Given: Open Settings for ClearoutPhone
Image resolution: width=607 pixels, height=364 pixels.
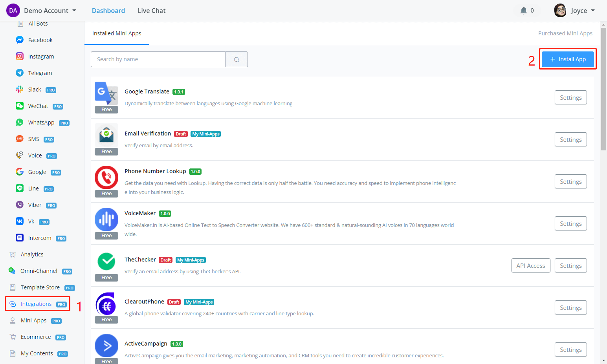Looking at the screenshot, I should [571, 308].
